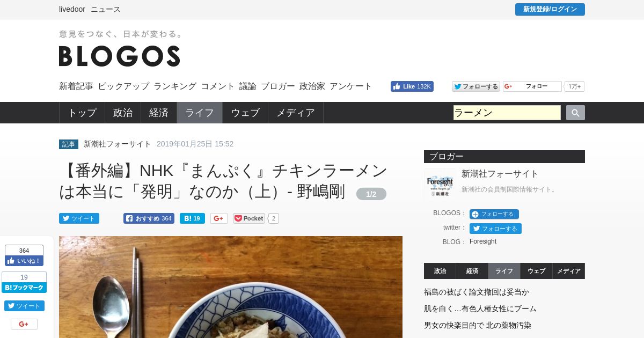Share article via blue ツイート button under the title

pos(79,218)
